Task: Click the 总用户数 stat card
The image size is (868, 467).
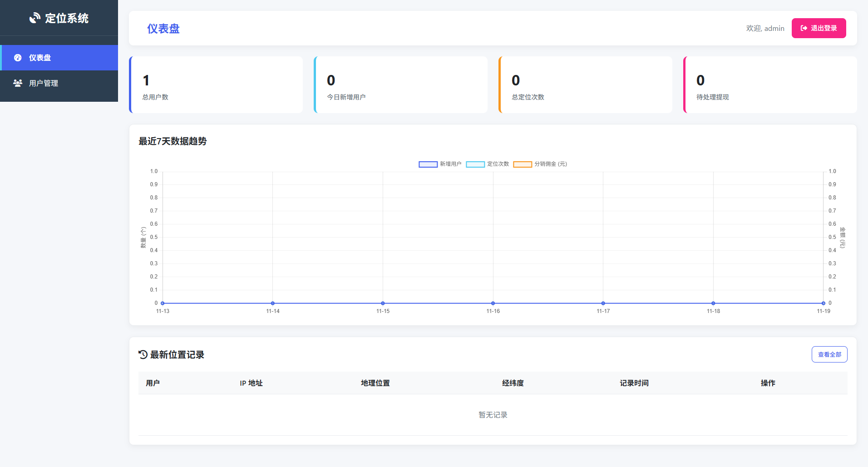Action: point(216,84)
